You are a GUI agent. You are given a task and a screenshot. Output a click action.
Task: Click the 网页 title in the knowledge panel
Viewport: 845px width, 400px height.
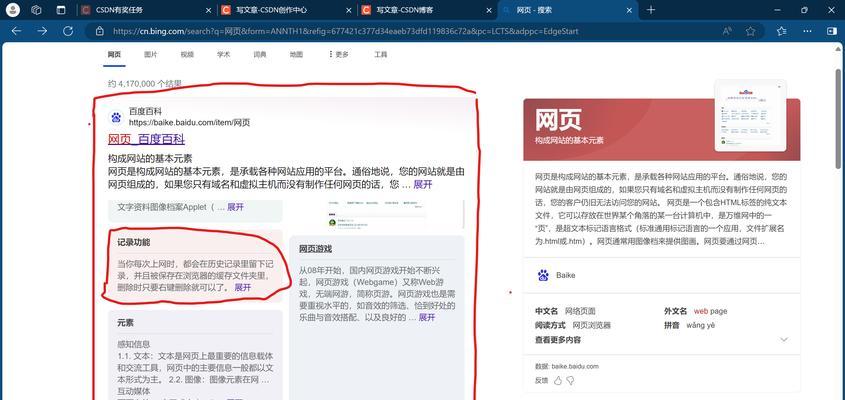[558, 120]
